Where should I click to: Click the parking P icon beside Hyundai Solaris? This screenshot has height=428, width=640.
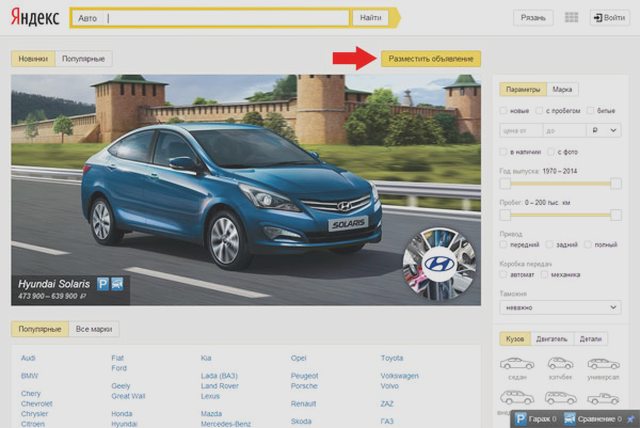[103, 284]
